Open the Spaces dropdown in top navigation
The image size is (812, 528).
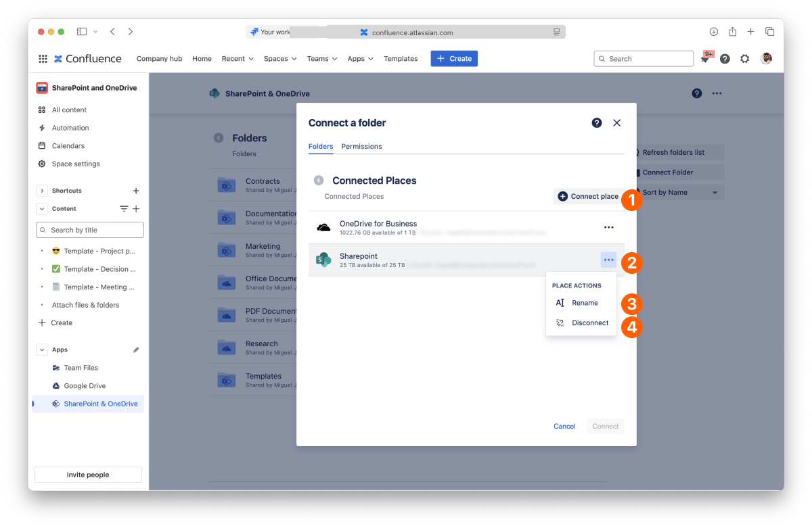(x=280, y=59)
